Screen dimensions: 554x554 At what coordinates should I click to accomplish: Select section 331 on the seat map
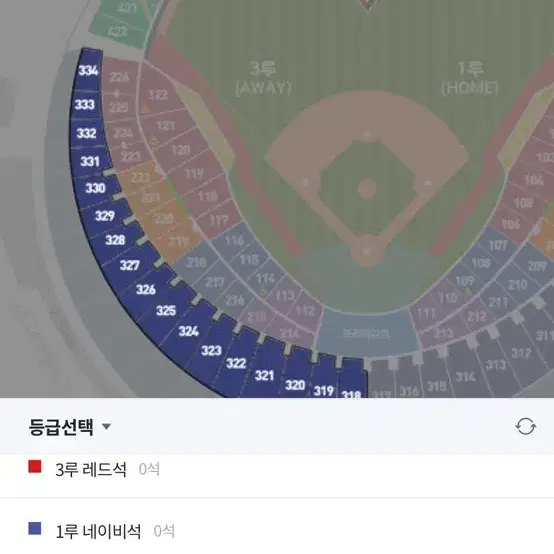(x=90, y=161)
